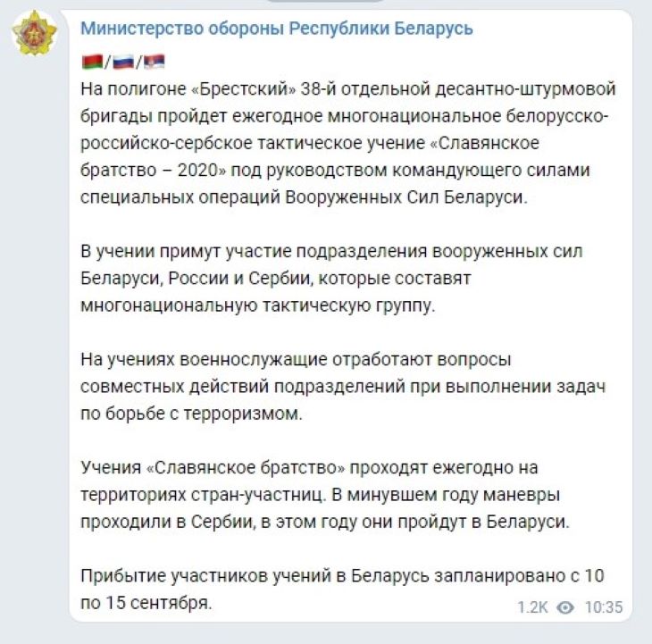Click the 1.2K view count
The image size is (652, 644).
click(x=532, y=606)
